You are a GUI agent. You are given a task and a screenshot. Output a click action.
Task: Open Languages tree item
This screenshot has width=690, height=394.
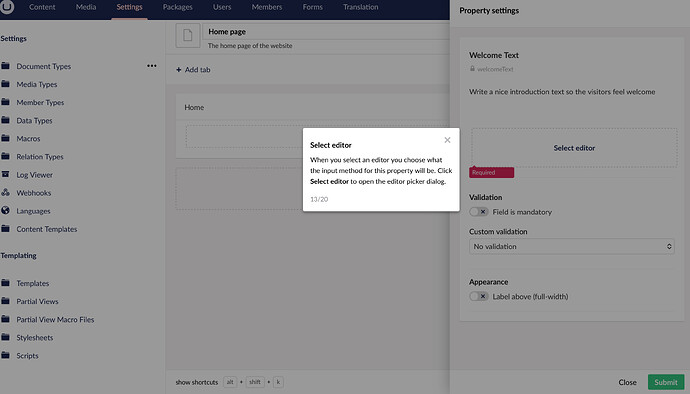(x=33, y=211)
